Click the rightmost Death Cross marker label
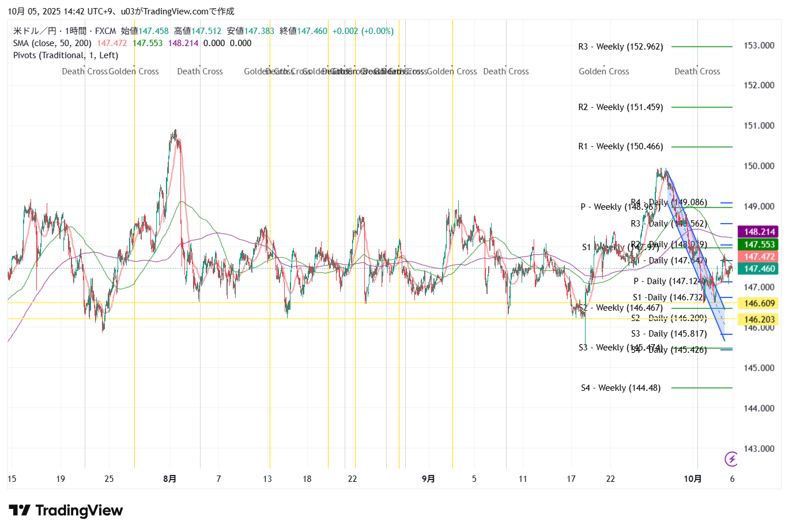 [697, 71]
